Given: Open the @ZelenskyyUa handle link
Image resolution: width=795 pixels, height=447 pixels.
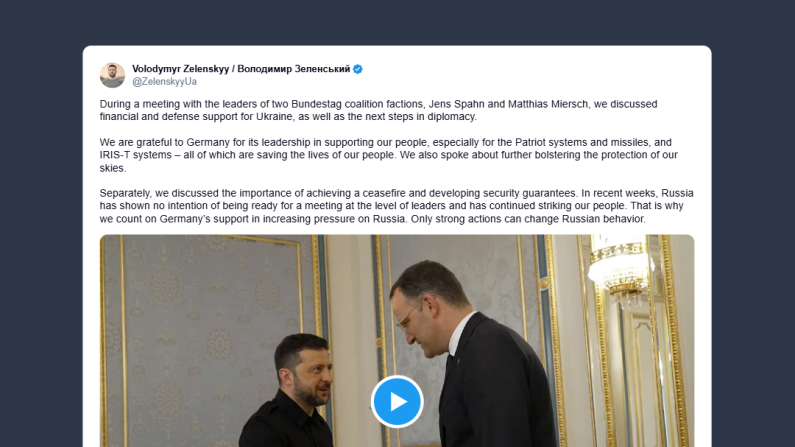Looking at the screenshot, I should pos(164,82).
